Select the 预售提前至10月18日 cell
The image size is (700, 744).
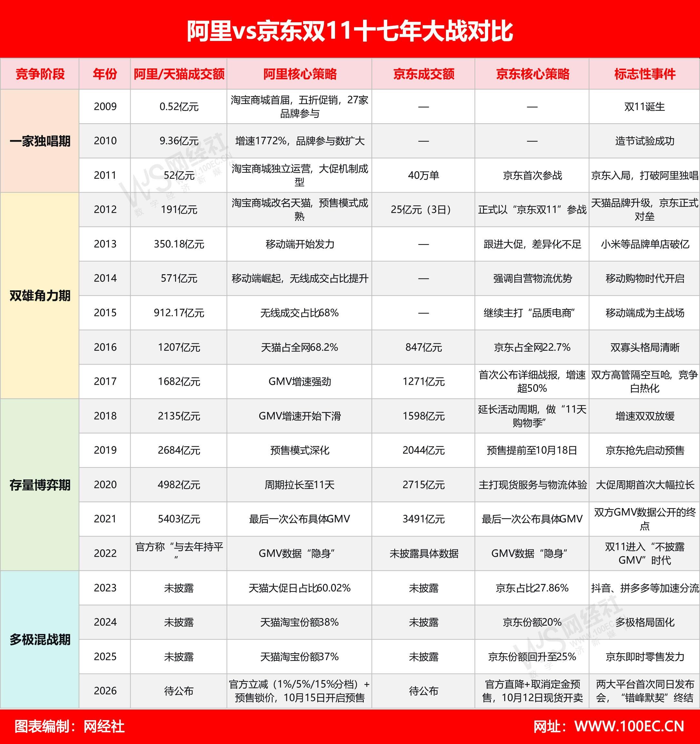tap(532, 450)
